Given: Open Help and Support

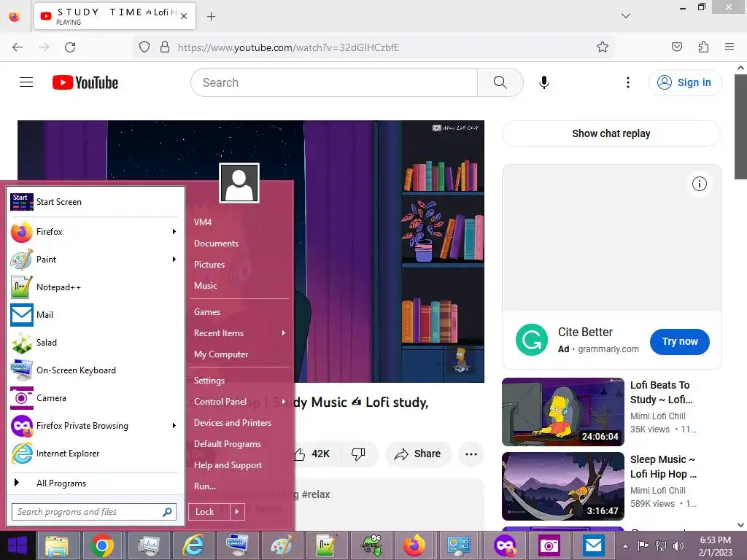Looking at the screenshot, I should [228, 465].
